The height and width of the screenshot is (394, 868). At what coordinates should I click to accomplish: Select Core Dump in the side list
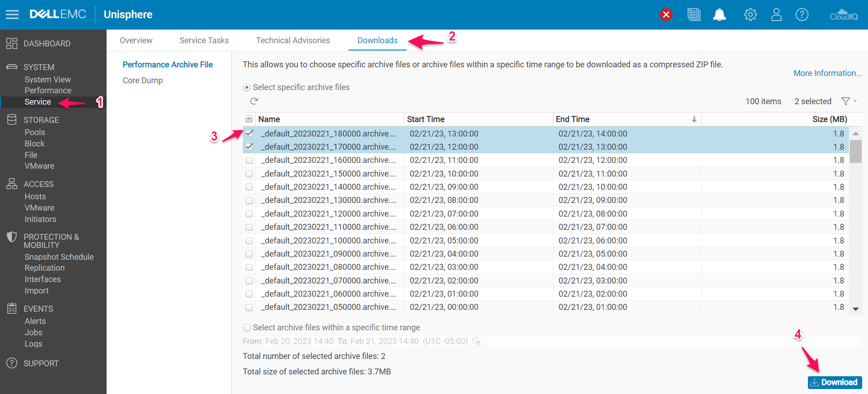click(143, 81)
